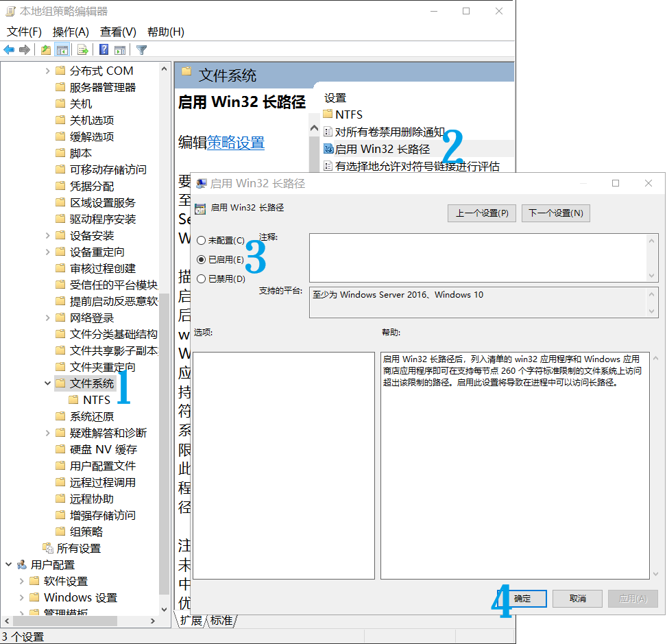Select the 远程过程调用 tree item
667x644 pixels.
pos(103,482)
